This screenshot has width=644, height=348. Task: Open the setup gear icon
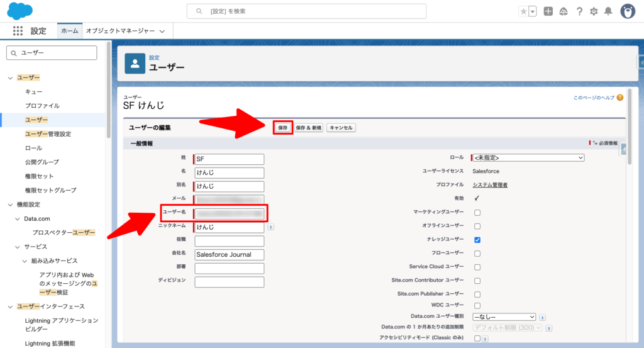[x=594, y=11]
